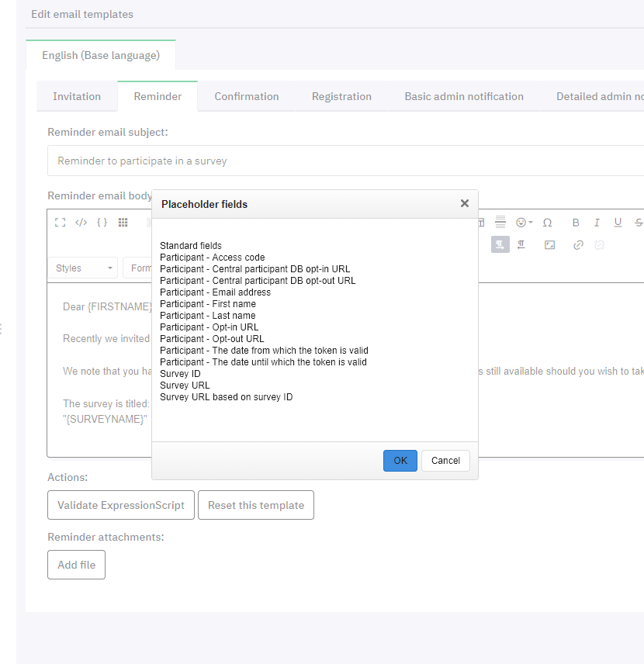
Task: Click the Reminder email subject field
Action: click(x=346, y=161)
